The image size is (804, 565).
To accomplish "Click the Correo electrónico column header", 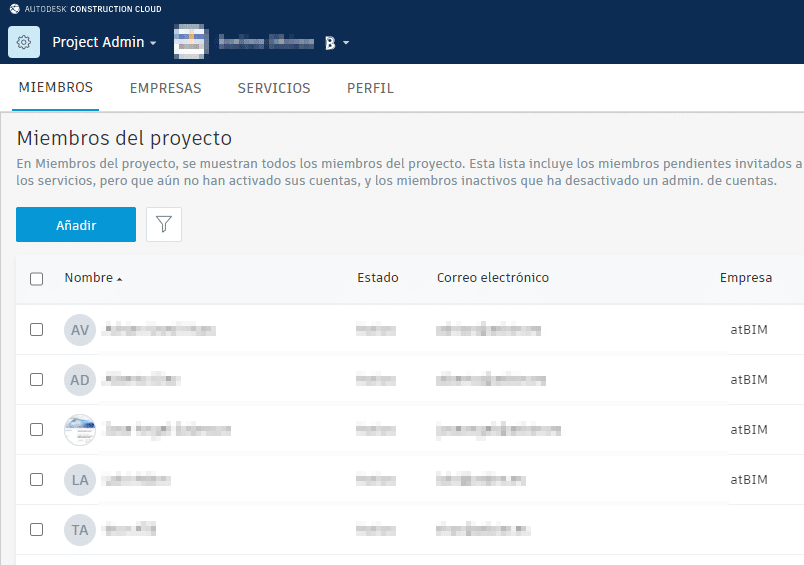I will (493, 278).
